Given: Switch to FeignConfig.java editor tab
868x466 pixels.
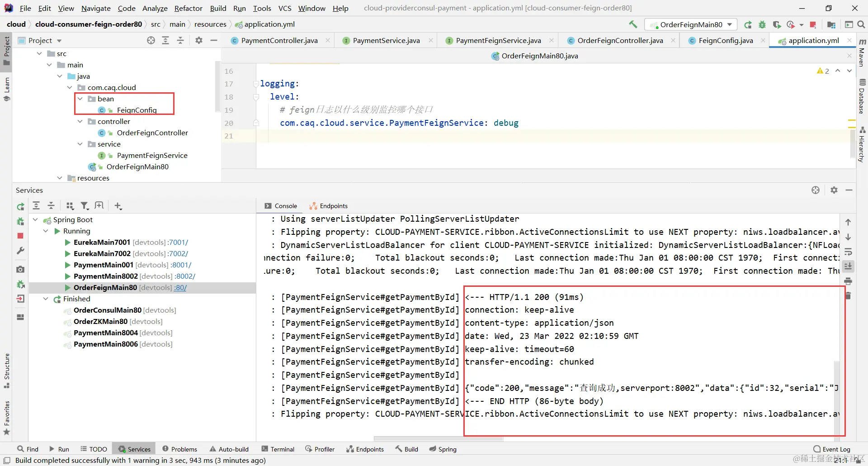Looking at the screenshot, I should [726, 40].
